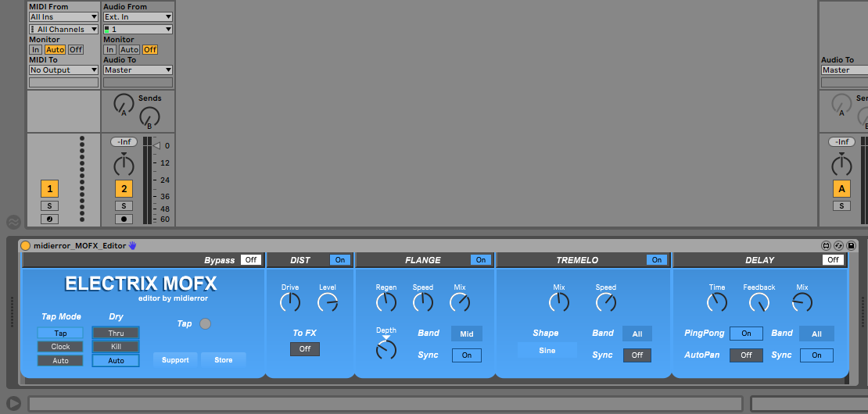Image resolution: width=868 pixels, height=414 pixels.
Task: Expand the Ext. In Audio From dropdown
Action: tap(138, 16)
